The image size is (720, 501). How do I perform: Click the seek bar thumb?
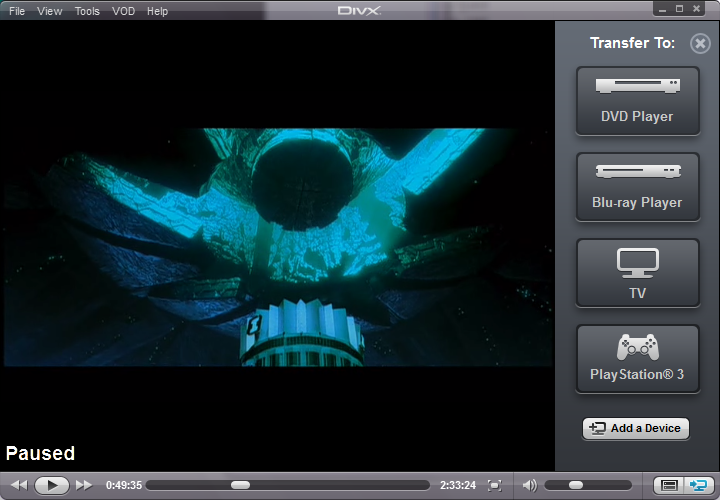click(240, 485)
